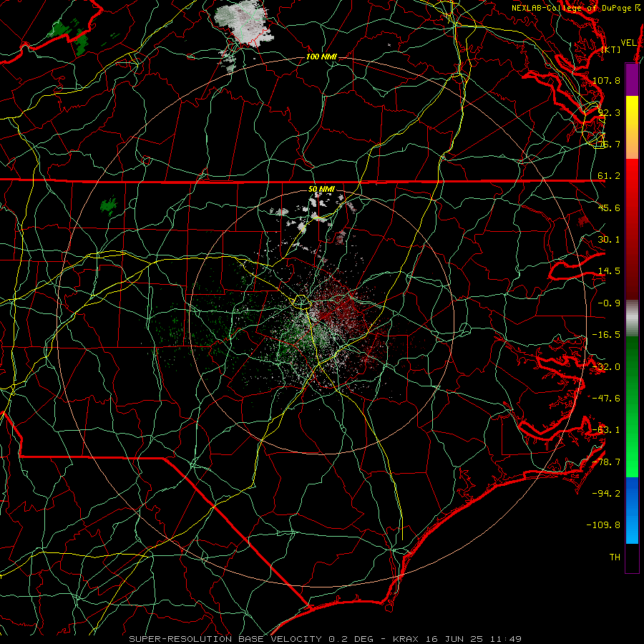Click the 30.1 velocity scale value
The width and height of the screenshot is (644, 644).
[609, 240]
